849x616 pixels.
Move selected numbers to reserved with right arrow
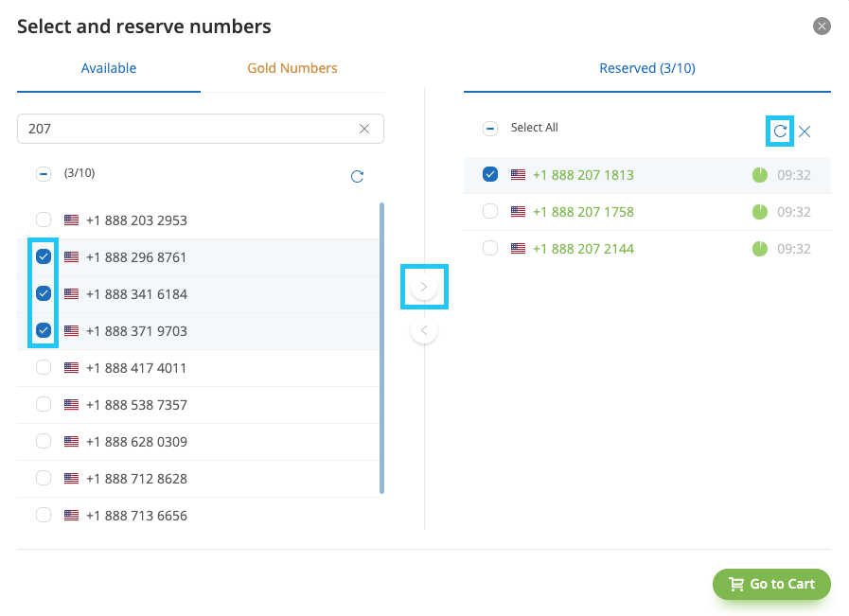point(424,287)
